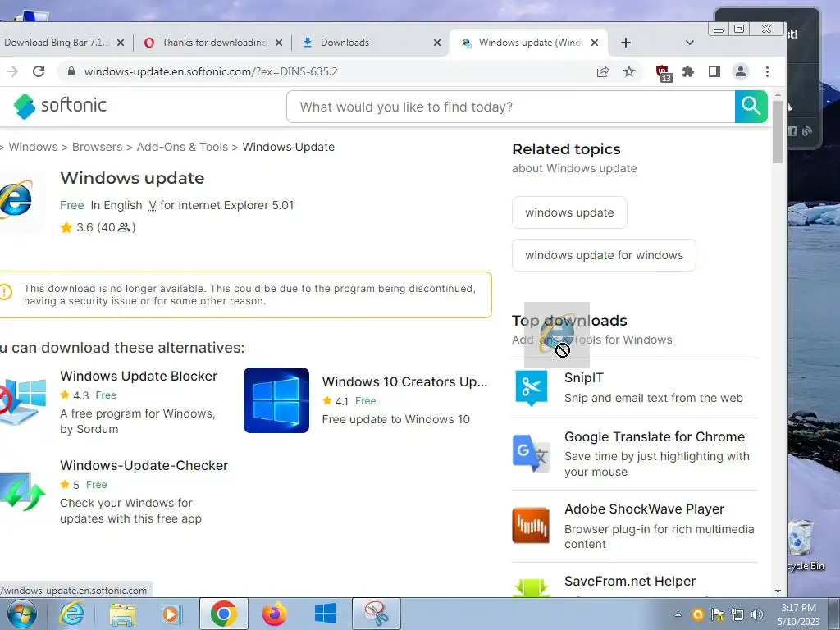Open the Extensions puzzle icon

click(688, 71)
